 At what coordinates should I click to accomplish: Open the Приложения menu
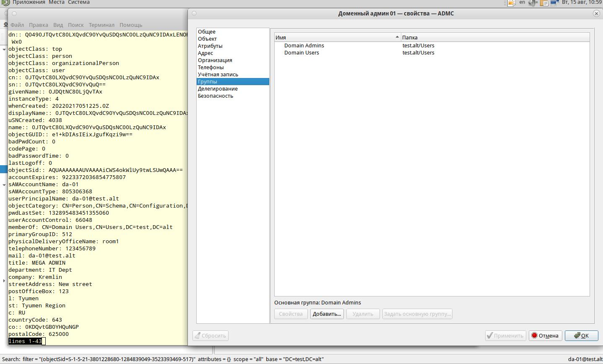click(28, 3)
